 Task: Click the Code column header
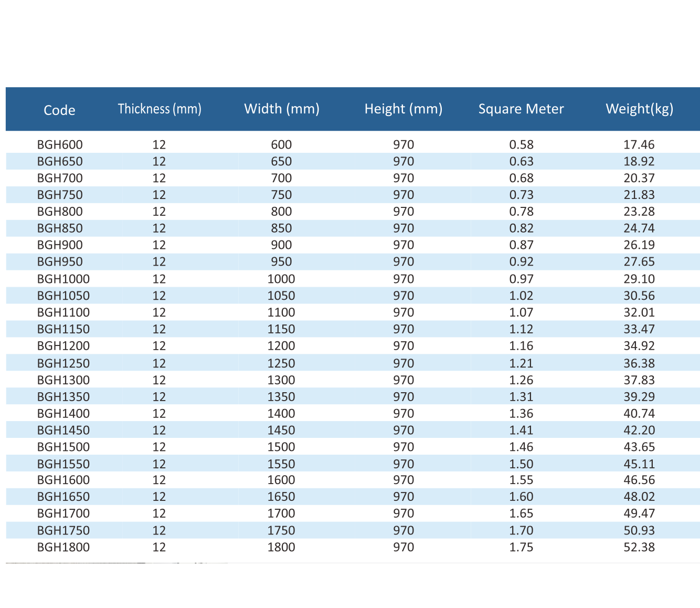pyautogui.click(x=59, y=110)
